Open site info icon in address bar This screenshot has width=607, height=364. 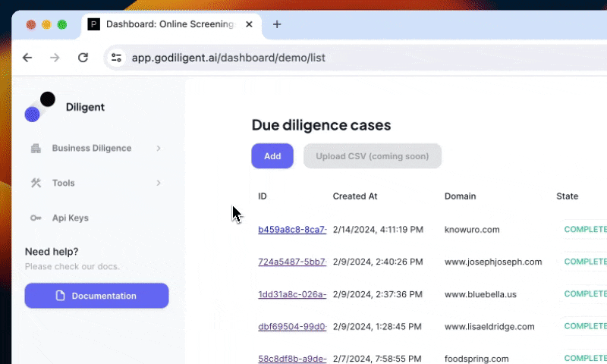tap(116, 58)
